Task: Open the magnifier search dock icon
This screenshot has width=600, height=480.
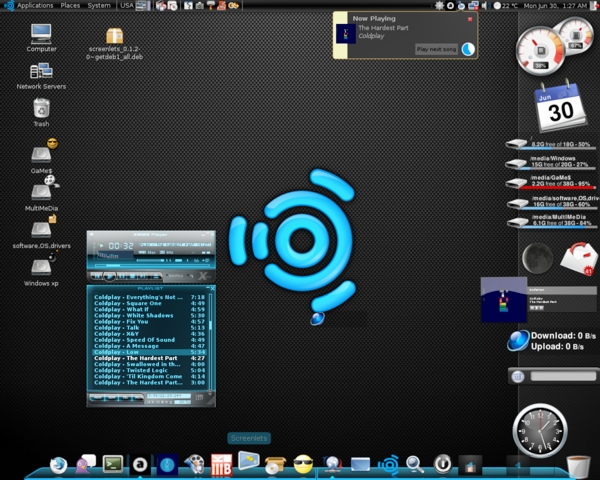Action: pos(415,464)
